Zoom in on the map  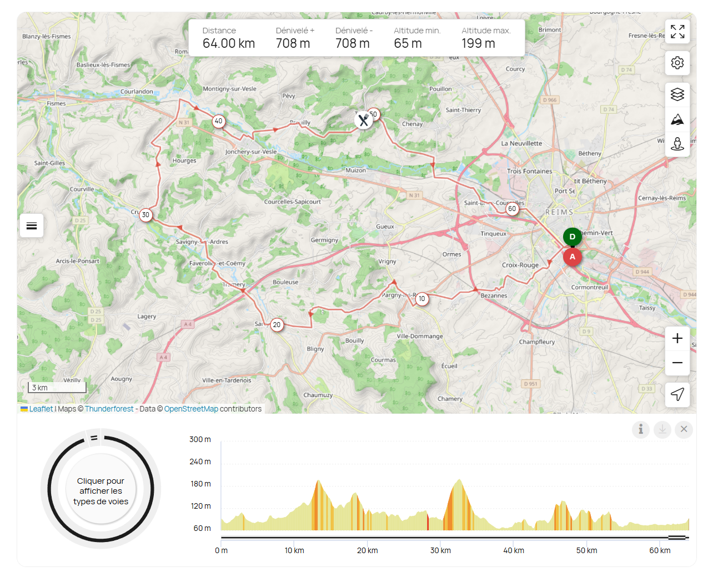[677, 338]
